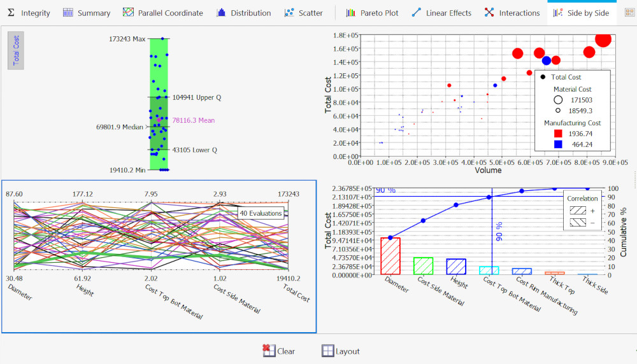The width and height of the screenshot is (637, 364).
Task: Click the blue Height bar in Pareto chart
Action: point(456,267)
